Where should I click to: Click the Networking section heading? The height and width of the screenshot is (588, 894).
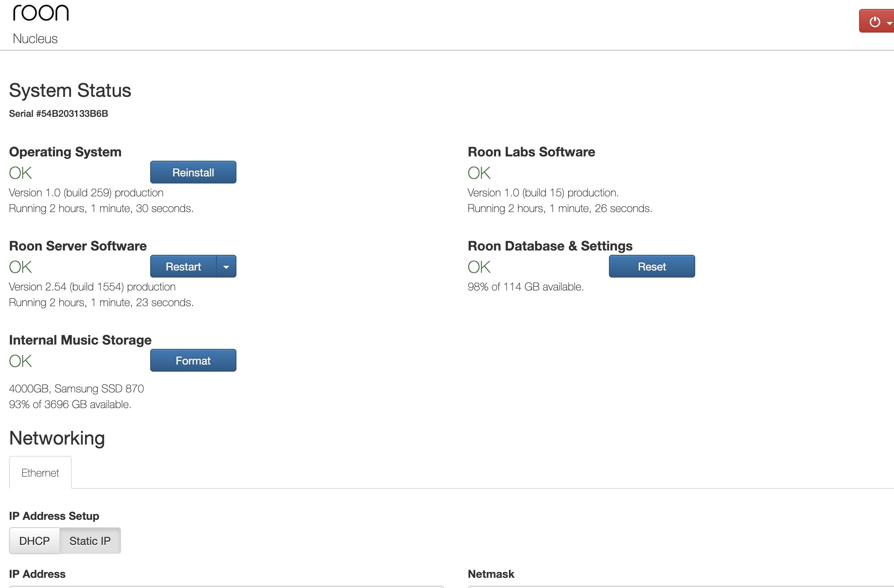pyautogui.click(x=57, y=438)
